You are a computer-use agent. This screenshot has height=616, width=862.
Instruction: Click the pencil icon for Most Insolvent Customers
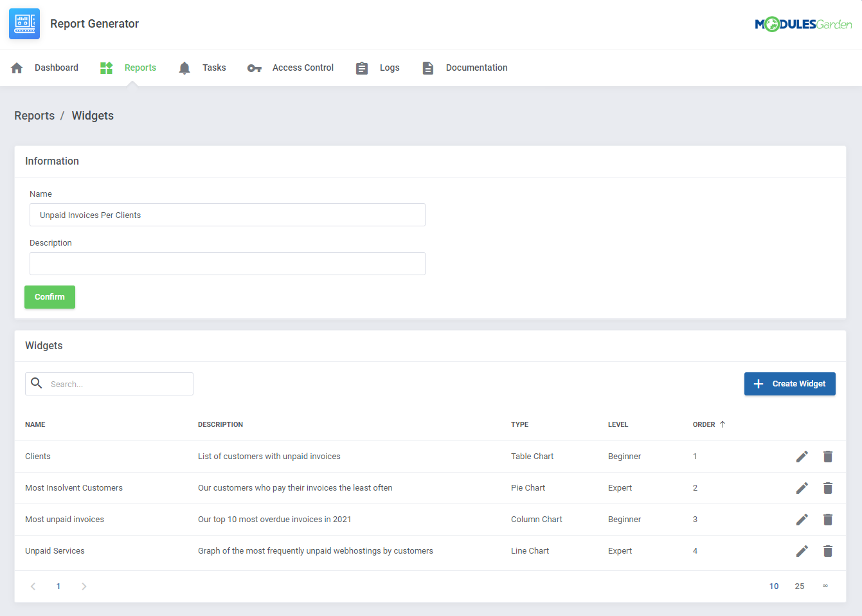click(x=802, y=487)
